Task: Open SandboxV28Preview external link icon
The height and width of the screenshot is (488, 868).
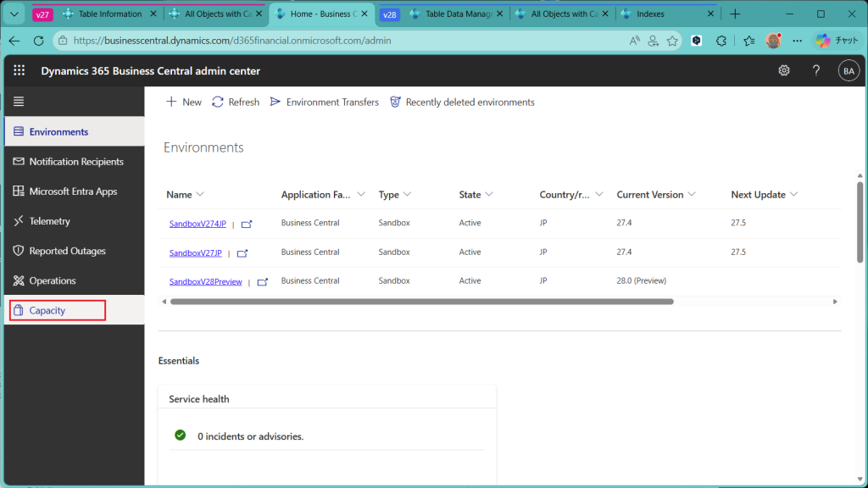Action: pos(262,282)
